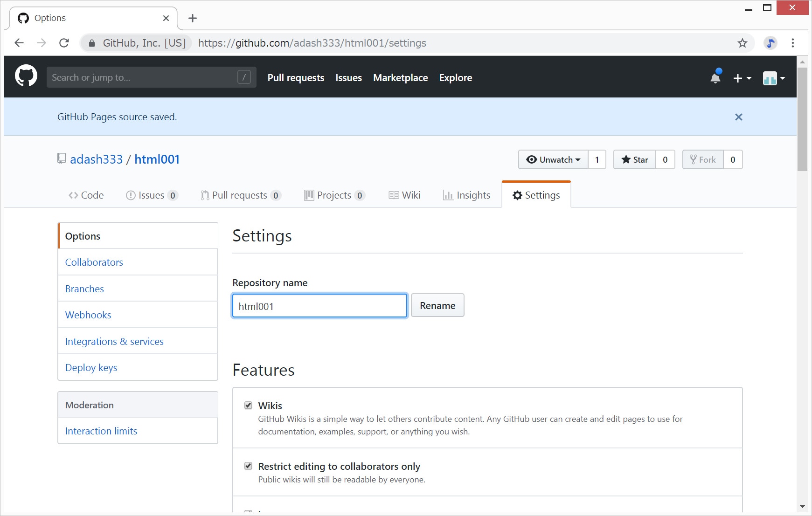The height and width of the screenshot is (516, 812).
Task: Select the Settings tab
Action: point(536,195)
